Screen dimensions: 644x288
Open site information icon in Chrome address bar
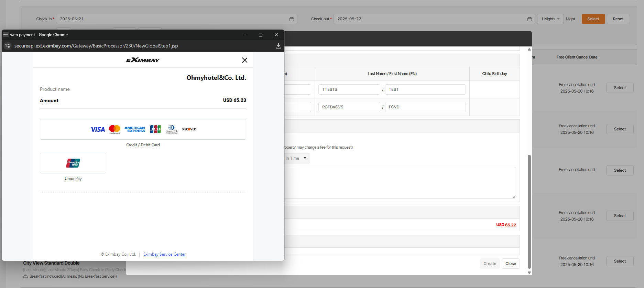pos(8,46)
